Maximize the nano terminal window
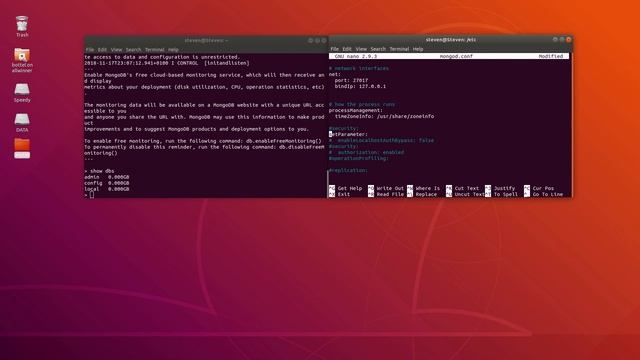Screen dimensions: 640x360 pyautogui.click(x=562, y=40)
